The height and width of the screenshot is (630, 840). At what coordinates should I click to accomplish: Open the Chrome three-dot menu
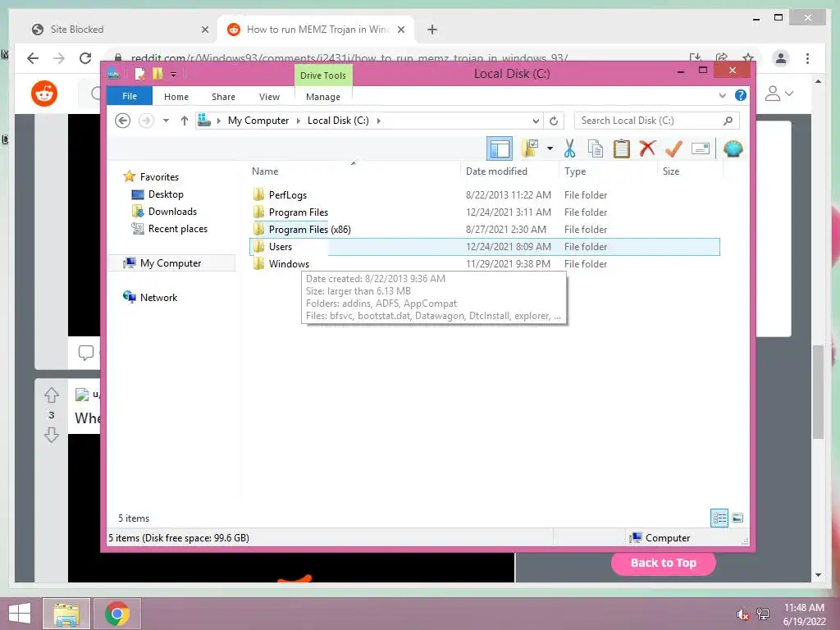point(807,58)
